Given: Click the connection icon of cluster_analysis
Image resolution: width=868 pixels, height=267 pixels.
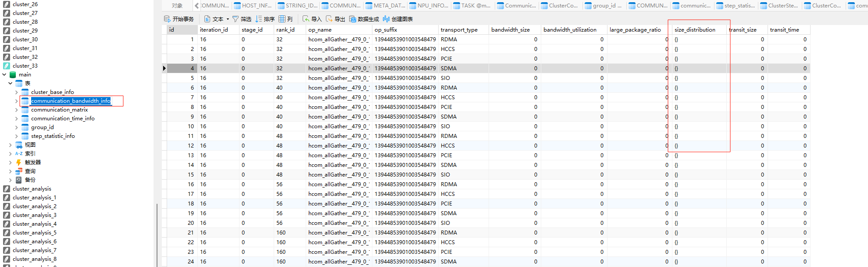Looking at the screenshot, I should pyautogui.click(x=7, y=189).
